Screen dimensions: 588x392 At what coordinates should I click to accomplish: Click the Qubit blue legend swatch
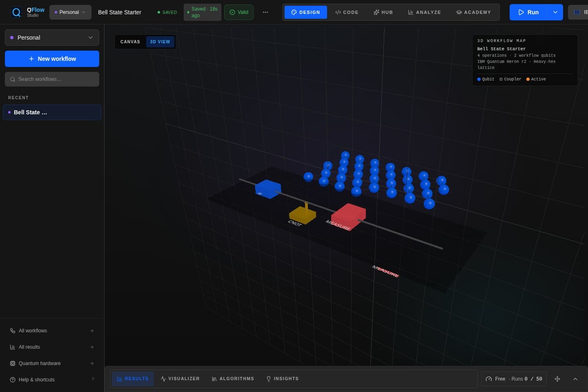[479, 79]
